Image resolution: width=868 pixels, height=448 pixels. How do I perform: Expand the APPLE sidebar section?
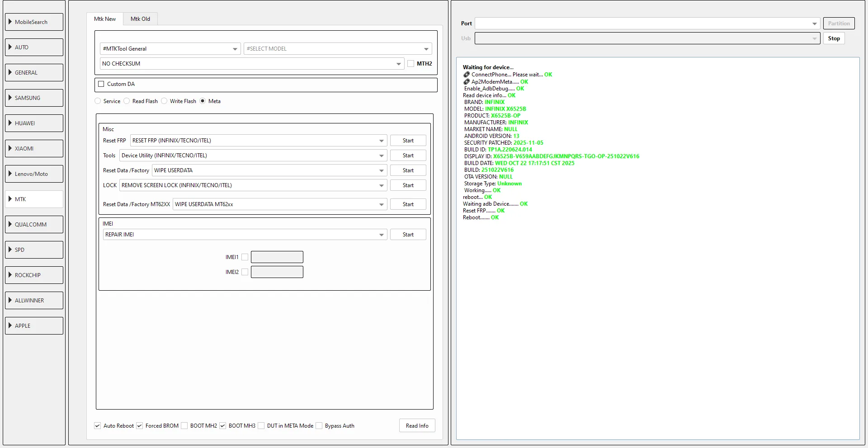click(x=34, y=325)
